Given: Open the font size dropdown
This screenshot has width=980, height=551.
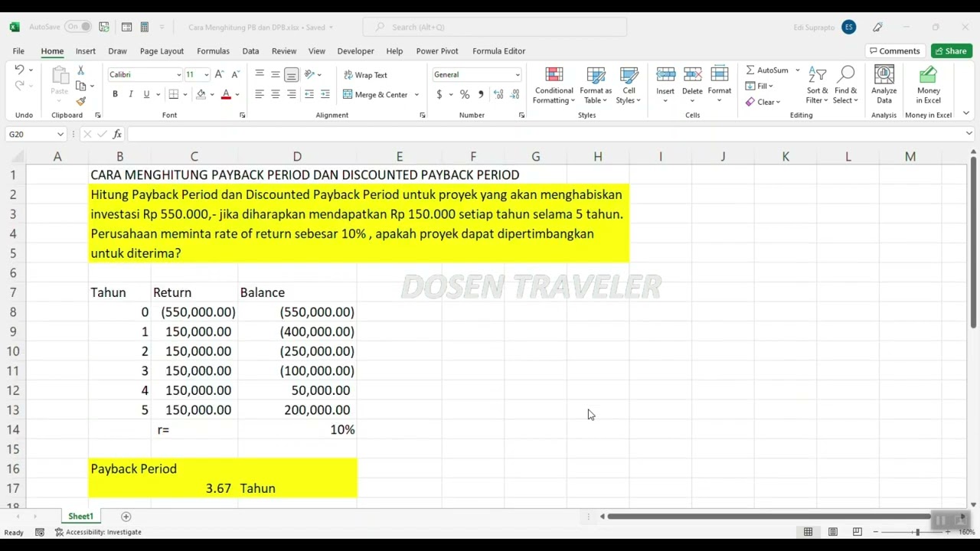Looking at the screenshot, I should point(206,74).
